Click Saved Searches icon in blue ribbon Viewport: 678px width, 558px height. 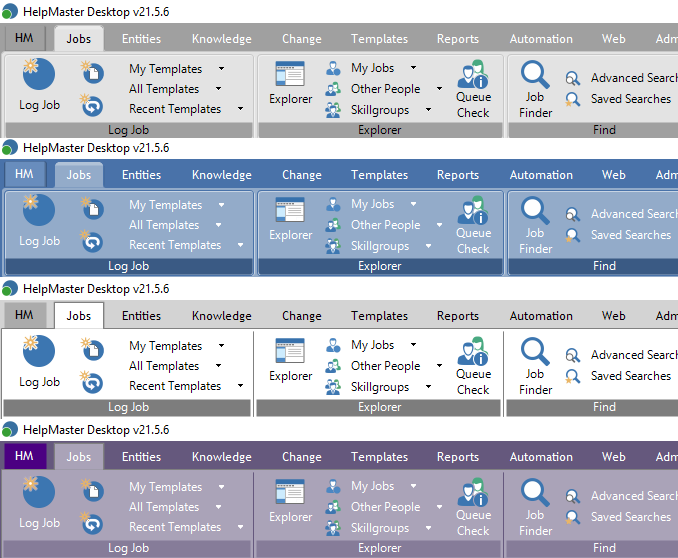(572, 235)
